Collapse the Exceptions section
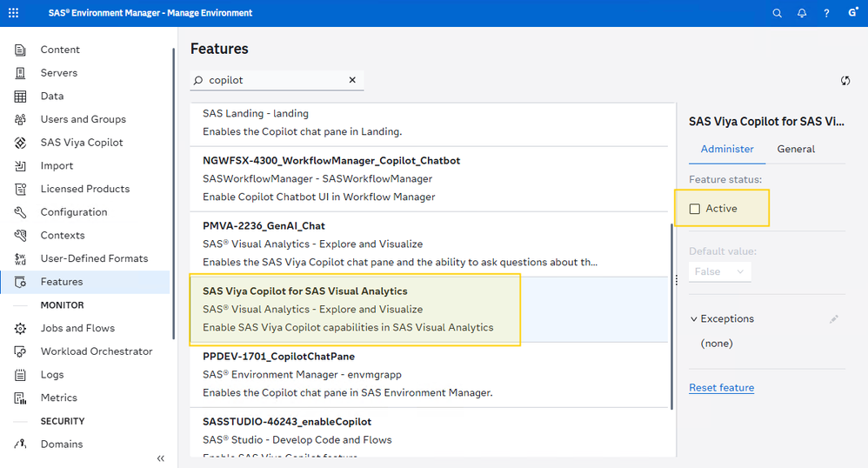This screenshot has height=468, width=868. pos(694,319)
